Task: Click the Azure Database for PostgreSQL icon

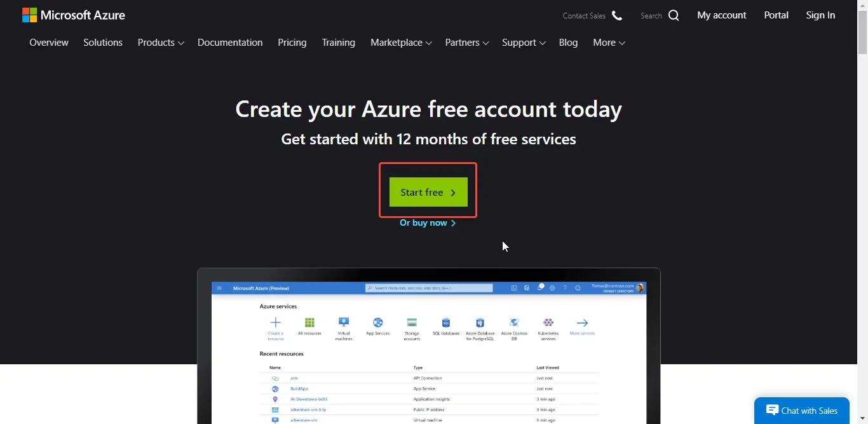Action: pos(480,322)
